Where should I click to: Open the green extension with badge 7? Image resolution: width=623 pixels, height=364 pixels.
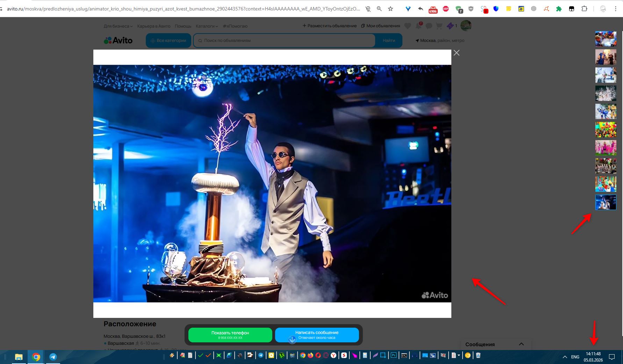pos(459,9)
